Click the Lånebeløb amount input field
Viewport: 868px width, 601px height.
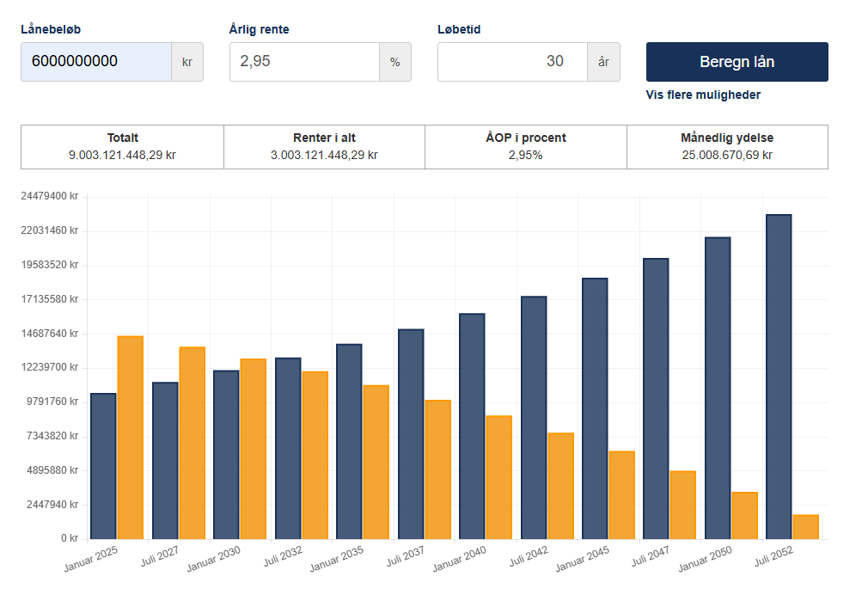coord(96,62)
